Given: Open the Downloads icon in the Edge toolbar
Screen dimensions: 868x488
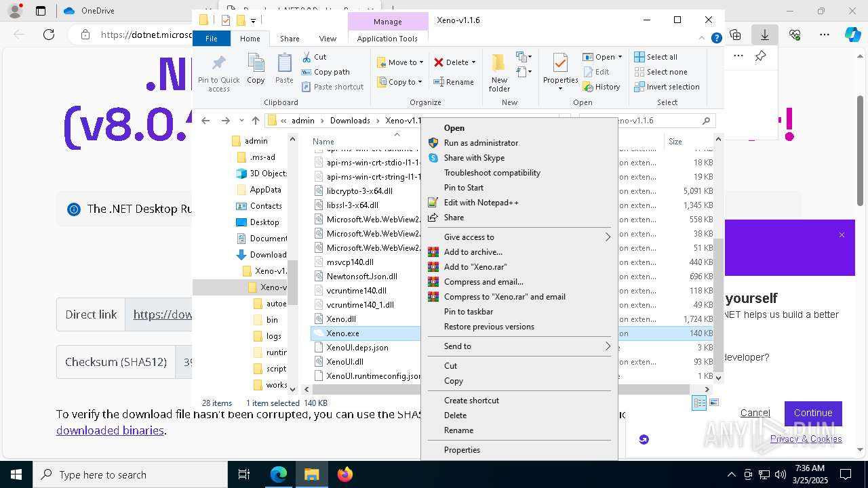Looking at the screenshot, I should click(764, 35).
